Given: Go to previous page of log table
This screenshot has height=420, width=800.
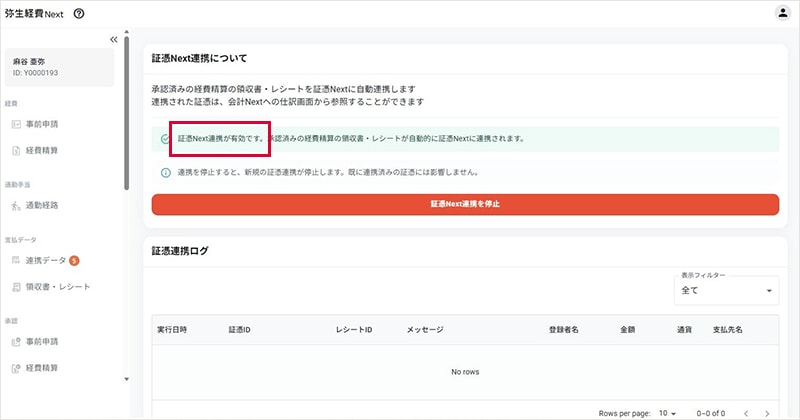Looking at the screenshot, I should click(746, 413).
